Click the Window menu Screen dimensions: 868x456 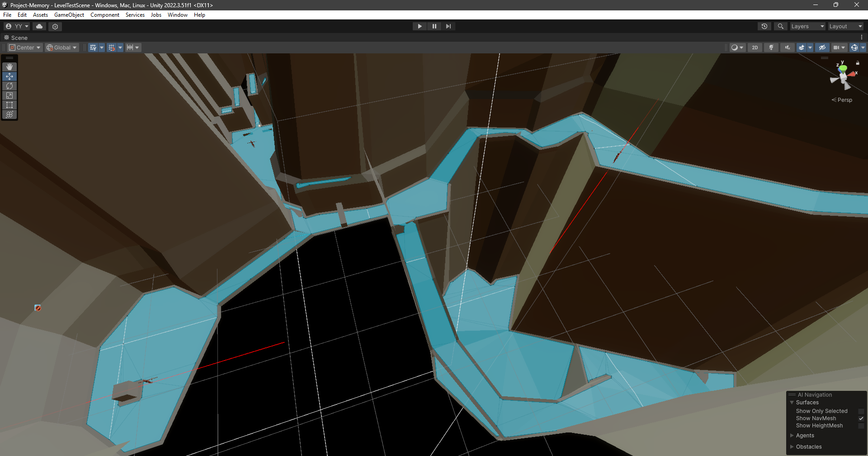pyautogui.click(x=177, y=15)
